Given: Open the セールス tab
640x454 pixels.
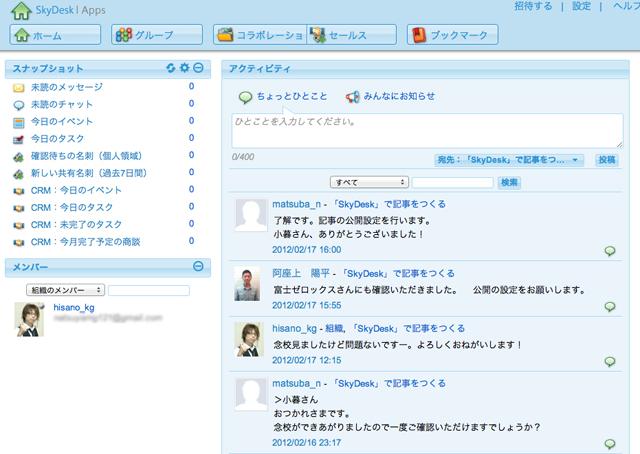Looking at the screenshot, I should tap(352, 35).
